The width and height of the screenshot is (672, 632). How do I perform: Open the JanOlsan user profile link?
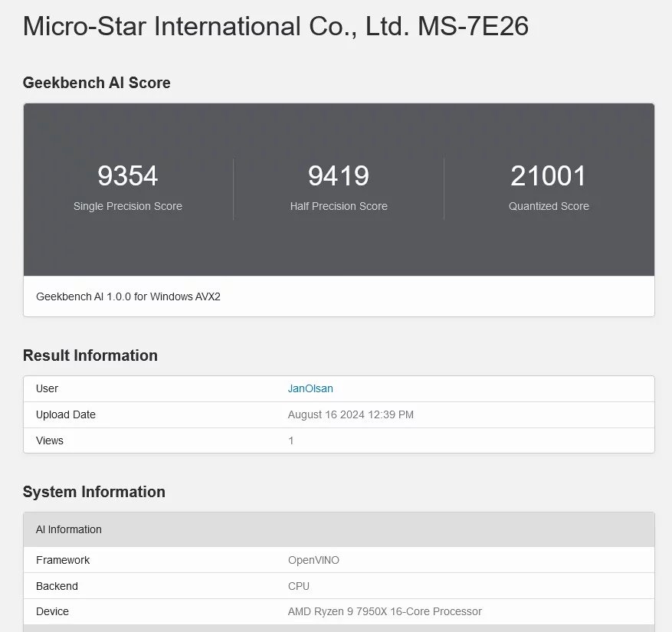point(310,388)
